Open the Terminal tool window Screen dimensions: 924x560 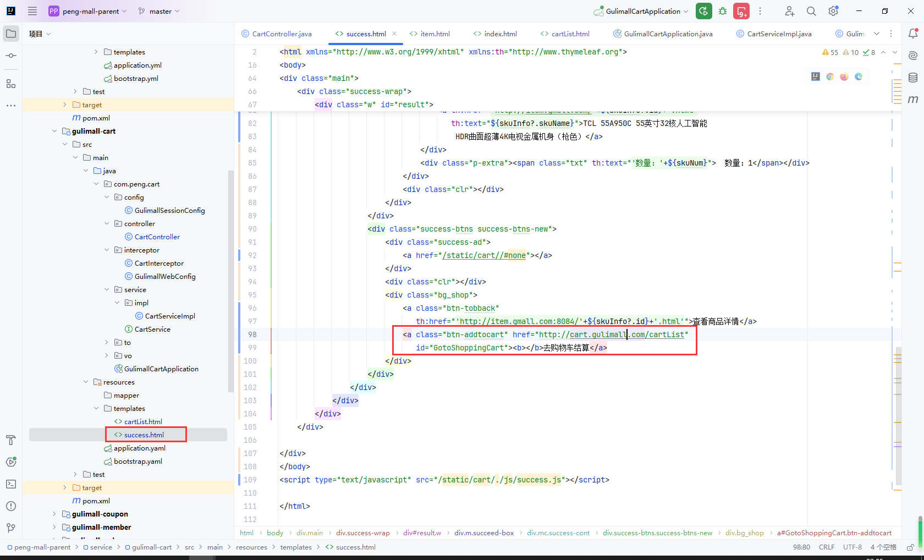pyautogui.click(x=11, y=484)
